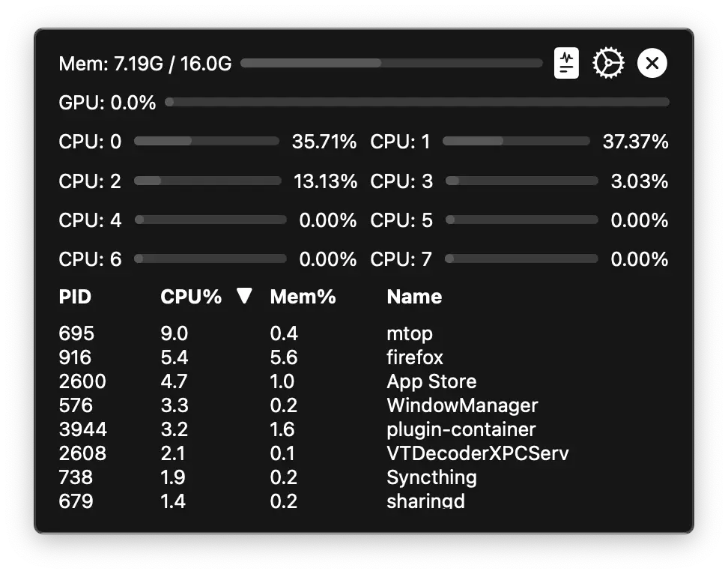Open the mtop settings gear
The width and height of the screenshot is (728, 574).
pyautogui.click(x=608, y=63)
